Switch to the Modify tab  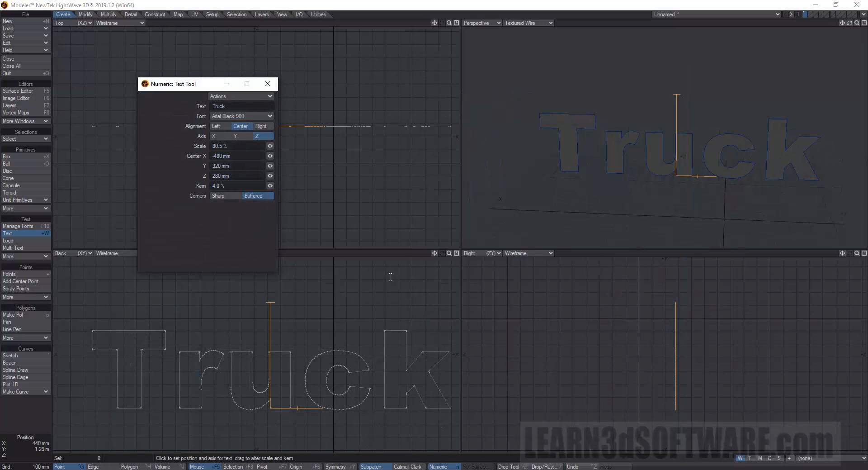click(85, 14)
